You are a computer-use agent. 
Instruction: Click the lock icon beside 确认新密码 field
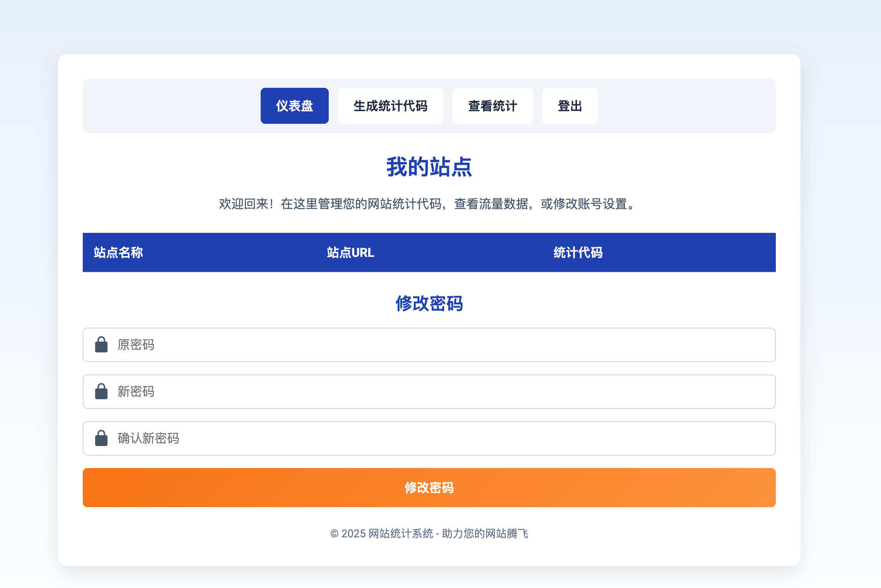(x=101, y=438)
